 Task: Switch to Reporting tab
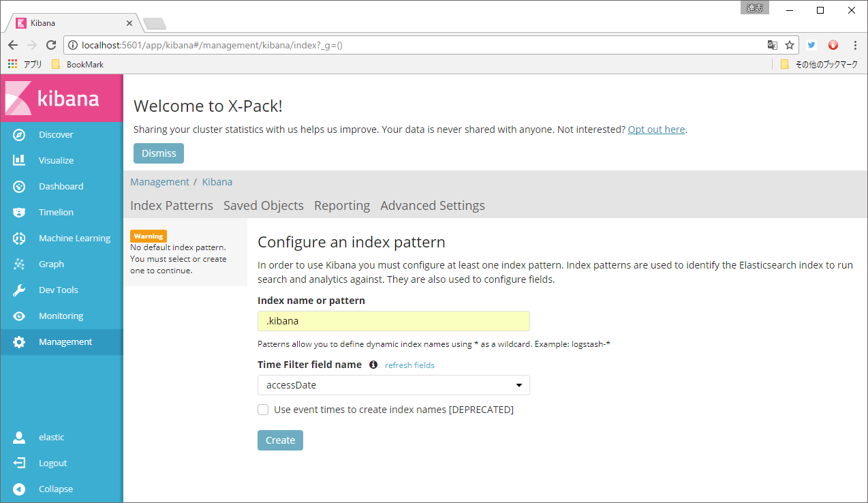coord(342,205)
